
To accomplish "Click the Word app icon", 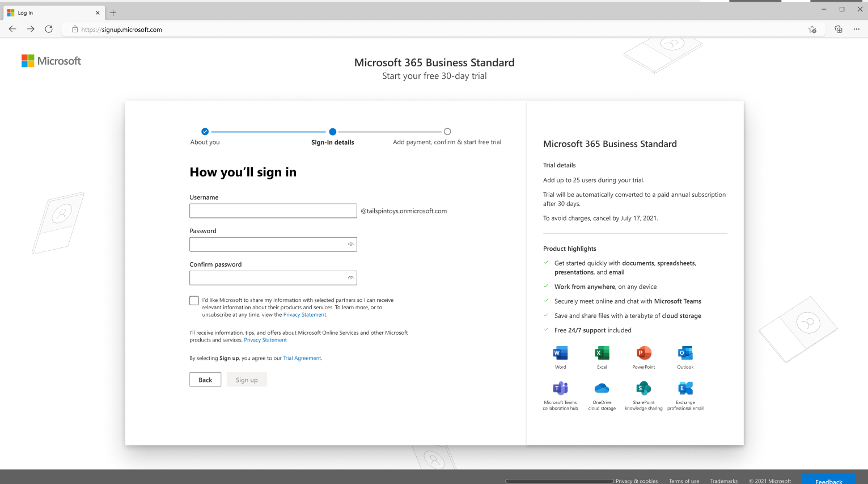I will [560, 353].
